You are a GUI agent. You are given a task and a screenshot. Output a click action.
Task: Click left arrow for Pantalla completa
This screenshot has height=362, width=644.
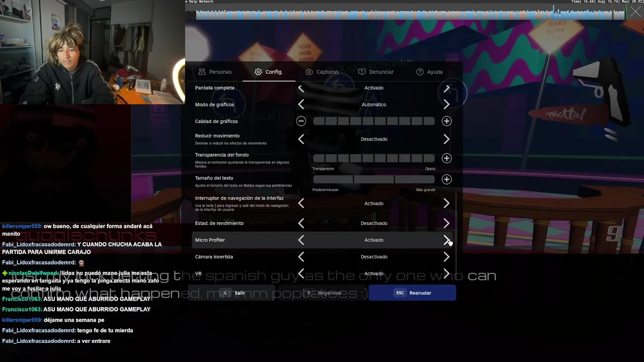coord(301,88)
